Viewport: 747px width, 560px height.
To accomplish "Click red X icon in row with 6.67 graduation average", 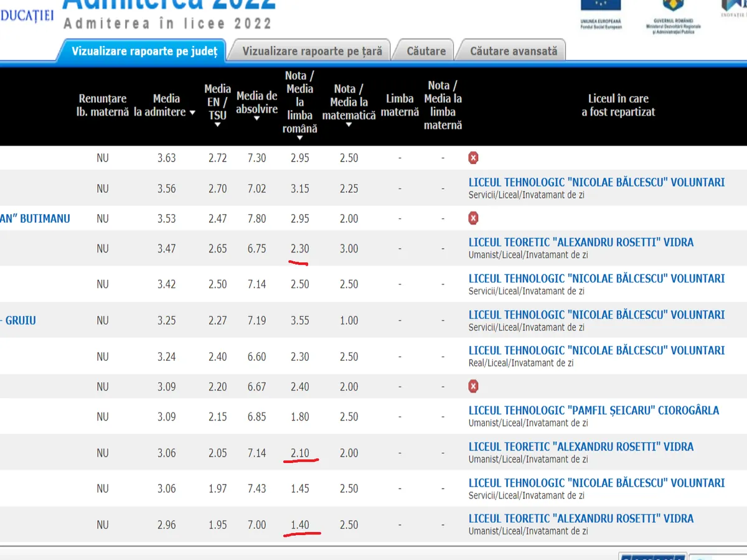I will tap(473, 387).
